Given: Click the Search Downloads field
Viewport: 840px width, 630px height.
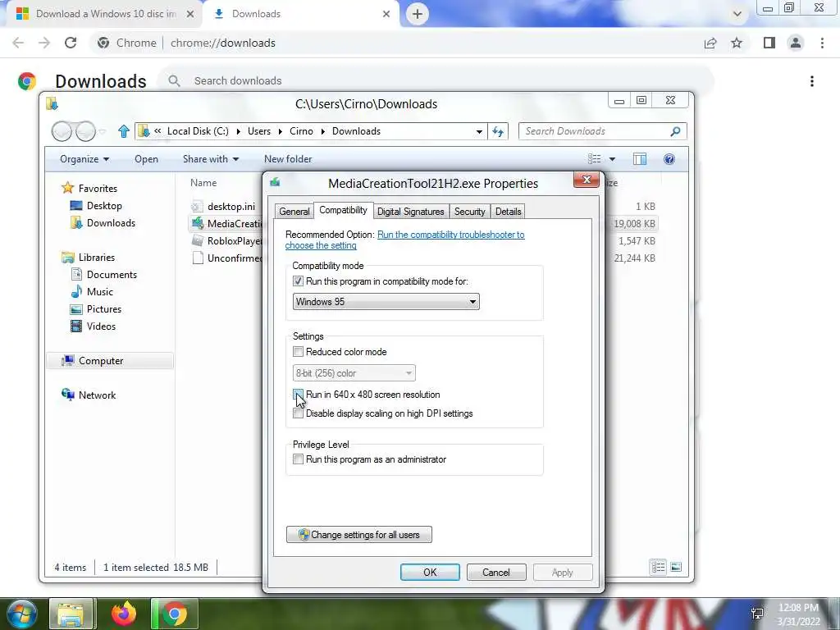Looking at the screenshot, I should pyautogui.click(x=602, y=131).
